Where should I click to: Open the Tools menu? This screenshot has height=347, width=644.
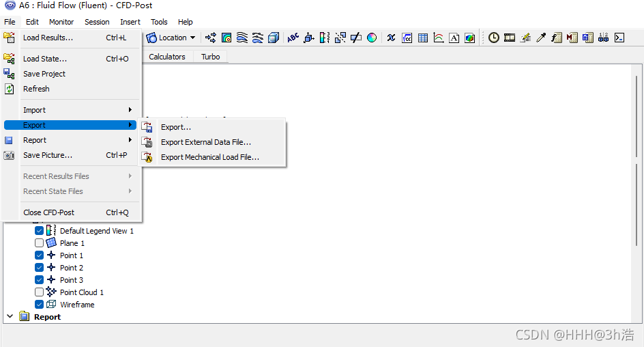(x=159, y=22)
